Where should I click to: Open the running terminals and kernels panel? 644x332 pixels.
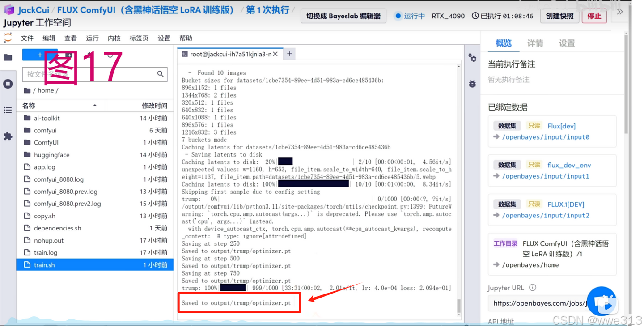[7, 84]
